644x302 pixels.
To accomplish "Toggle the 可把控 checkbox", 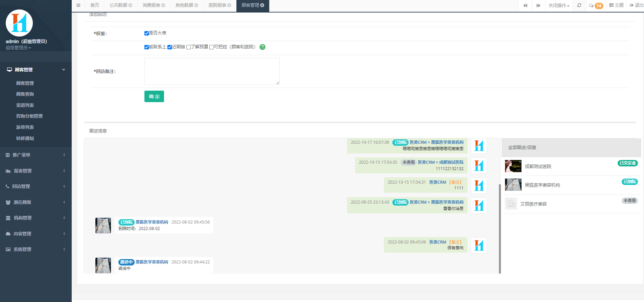I will coord(211,47).
